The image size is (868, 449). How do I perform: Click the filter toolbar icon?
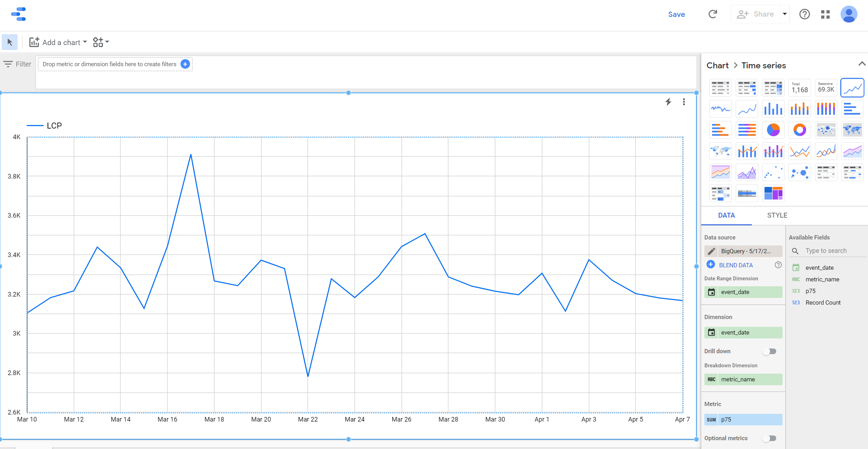(8, 64)
